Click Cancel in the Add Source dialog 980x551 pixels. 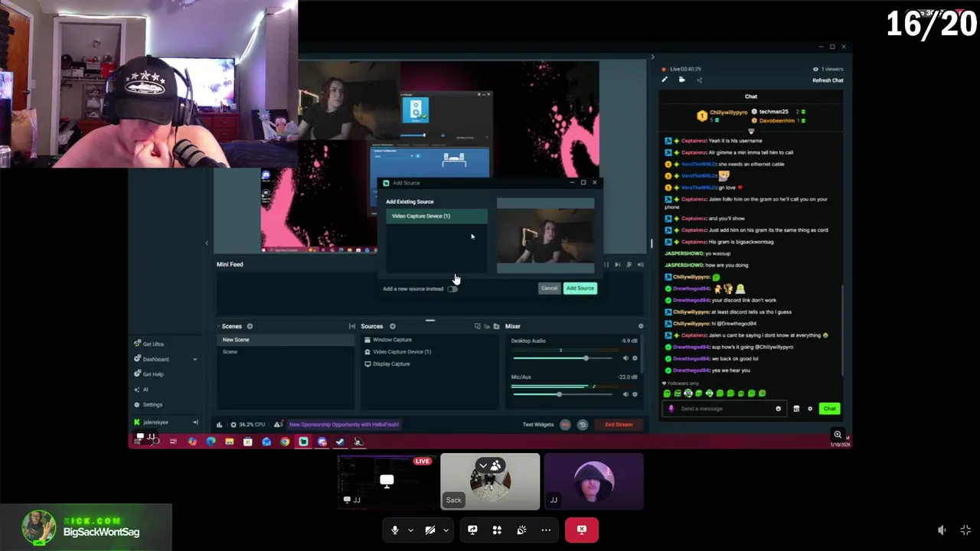[x=549, y=289]
